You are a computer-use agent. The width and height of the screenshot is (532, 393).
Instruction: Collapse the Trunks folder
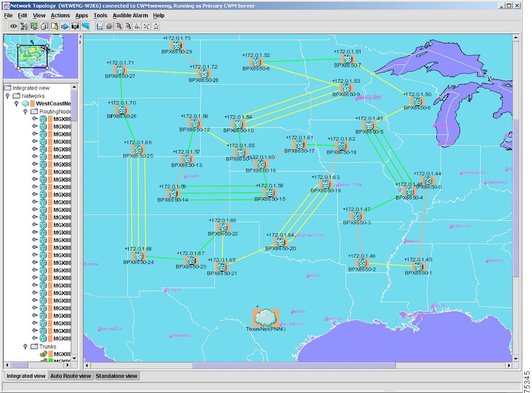tap(25, 346)
